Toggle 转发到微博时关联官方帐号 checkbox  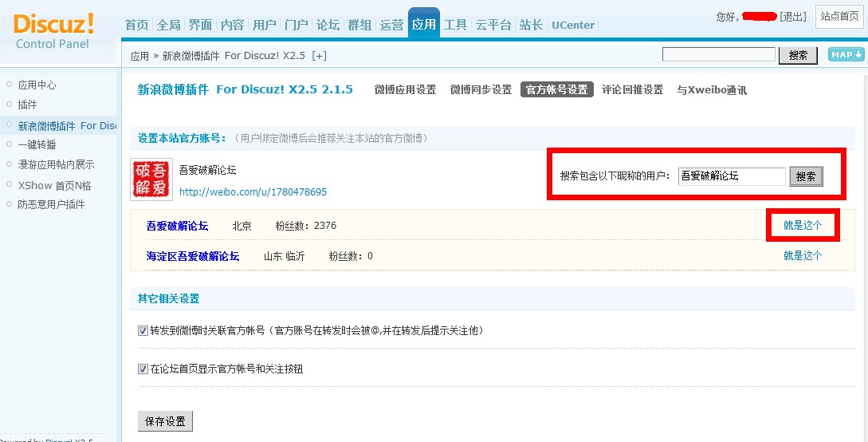pyautogui.click(x=143, y=330)
